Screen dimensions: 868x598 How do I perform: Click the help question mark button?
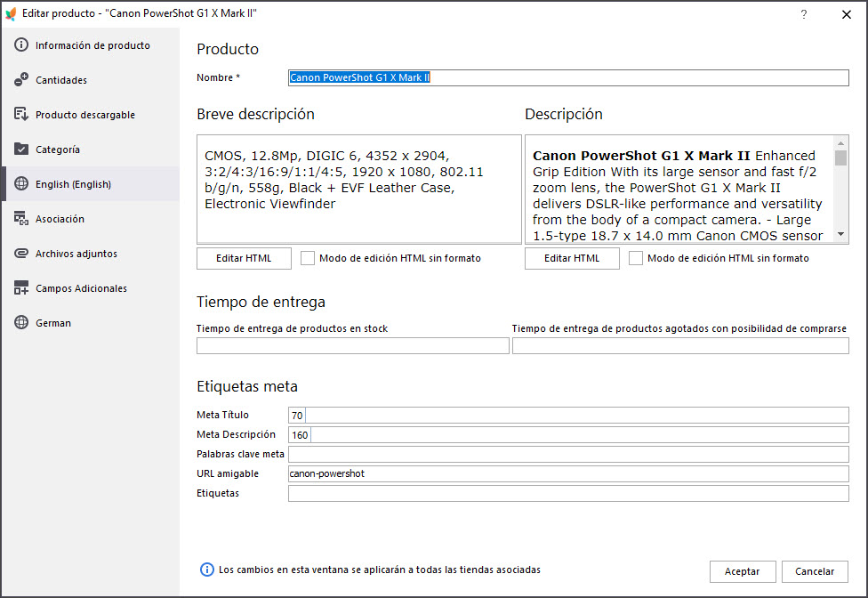point(804,14)
